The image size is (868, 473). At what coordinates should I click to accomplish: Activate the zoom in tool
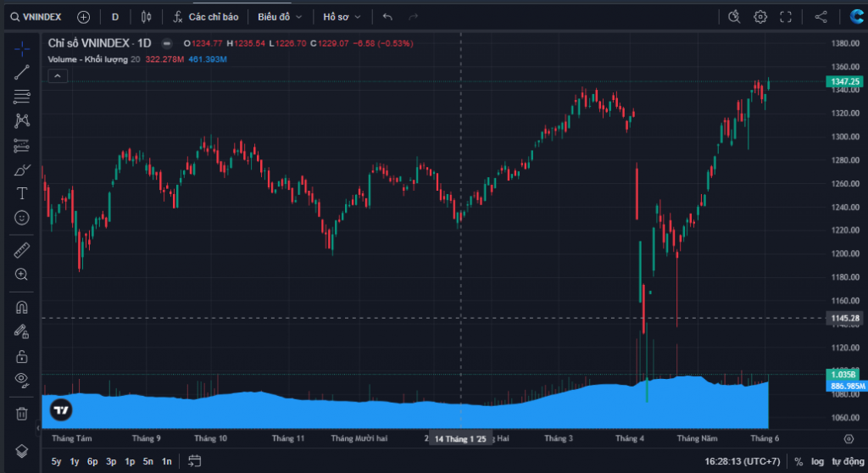point(21,275)
